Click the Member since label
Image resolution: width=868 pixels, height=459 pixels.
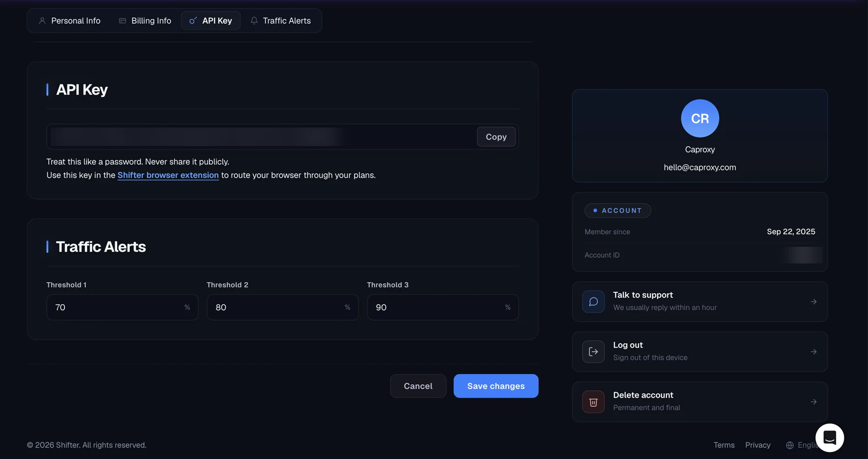click(x=607, y=232)
